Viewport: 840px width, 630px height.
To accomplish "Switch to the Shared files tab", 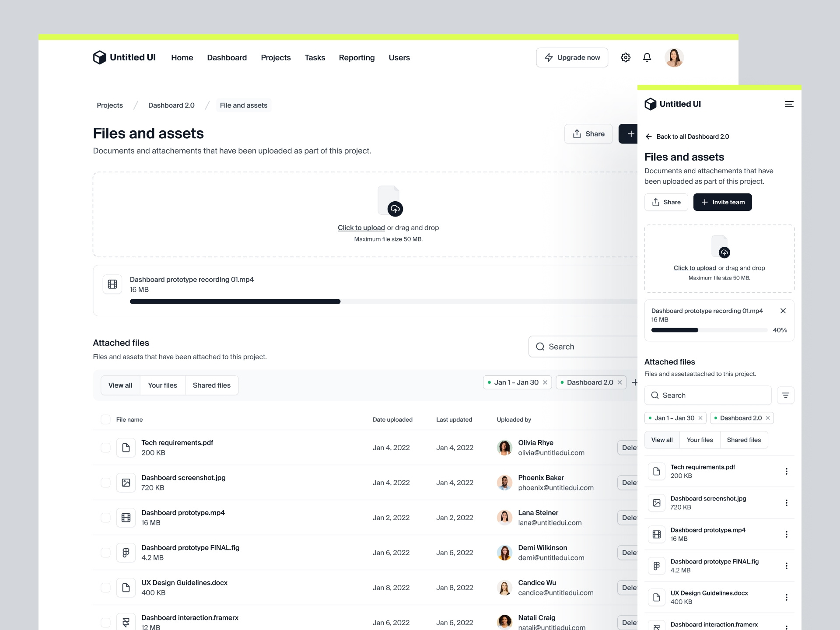I will [212, 385].
